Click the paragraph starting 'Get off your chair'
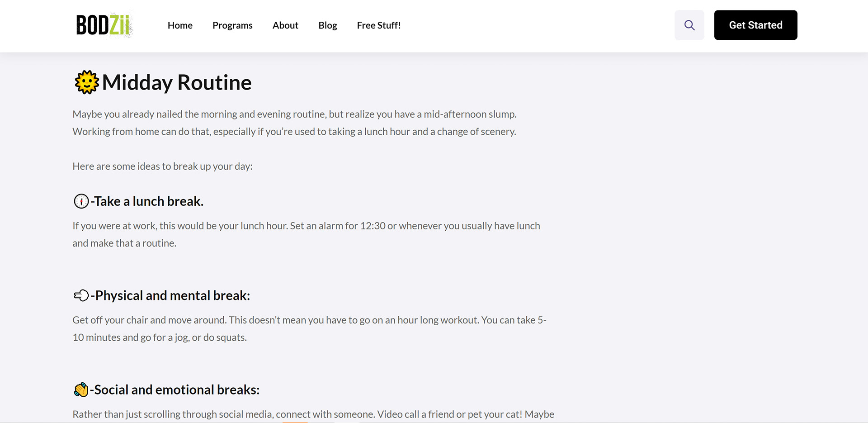Image resolution: width=868 pixels, height=423 pixels. coord(310,328)
